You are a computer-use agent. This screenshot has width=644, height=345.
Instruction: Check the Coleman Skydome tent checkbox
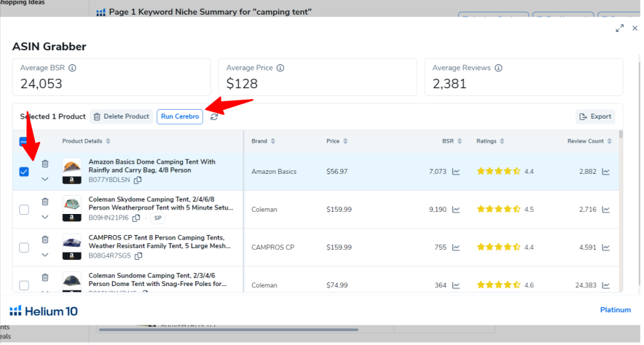pyautogui.click(x=24, y=210)
